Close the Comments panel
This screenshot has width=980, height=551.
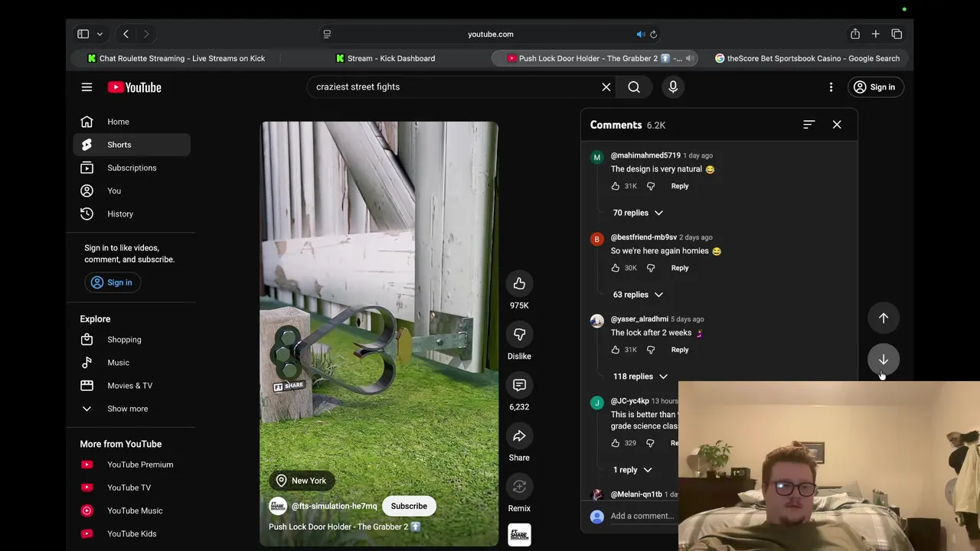(x=837, y=125)
